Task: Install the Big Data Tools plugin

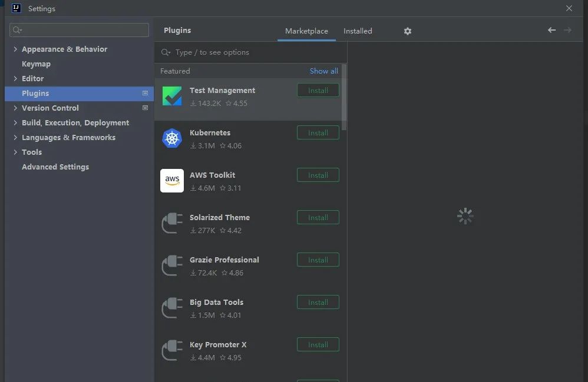Action: (x=318, y=302)
